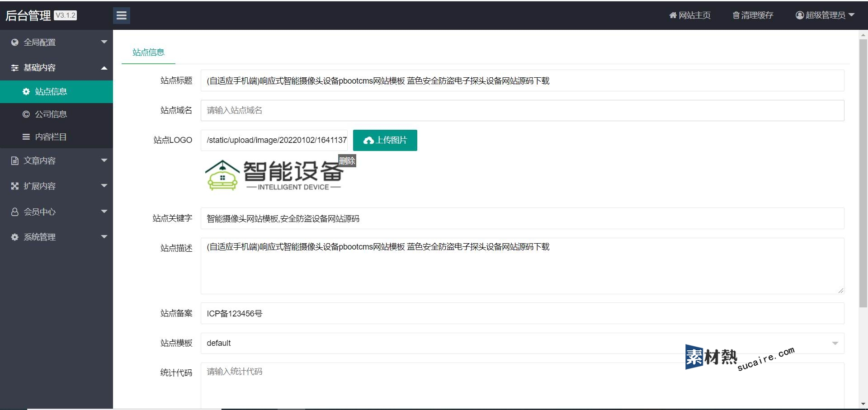Viewport: 868px width, 410px height.
Task: Click the cogs icon beside 系统管理
Action: point(15,237)
